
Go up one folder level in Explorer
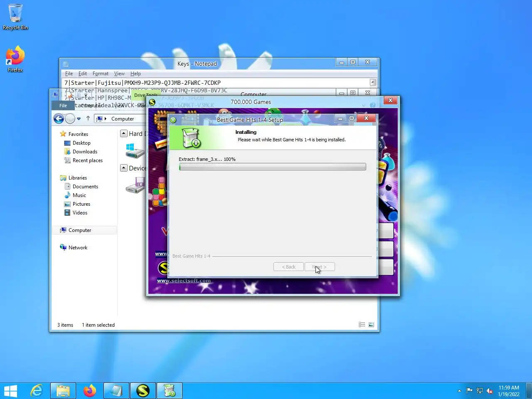coord(88,119)
